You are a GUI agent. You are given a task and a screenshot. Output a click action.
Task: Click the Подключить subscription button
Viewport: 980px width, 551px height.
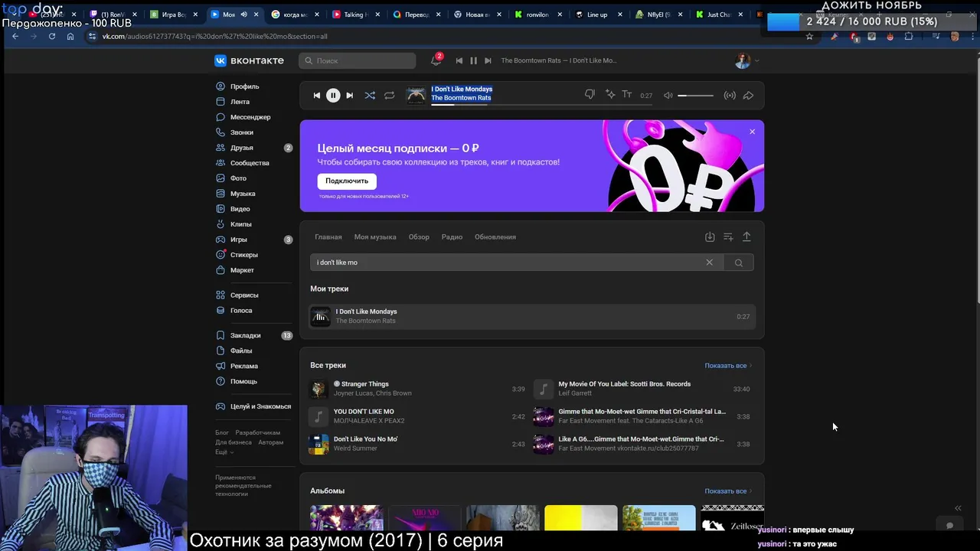(347, 181)
